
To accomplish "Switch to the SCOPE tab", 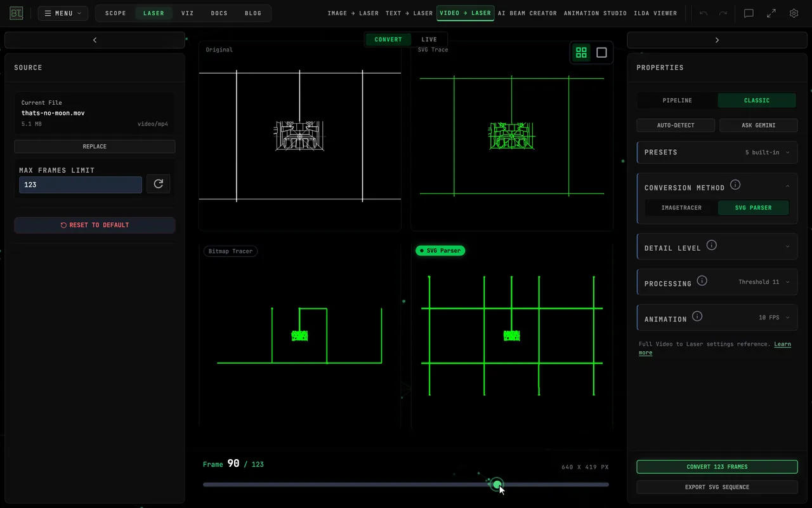I will pyautogui.click(x=115, y=13).
